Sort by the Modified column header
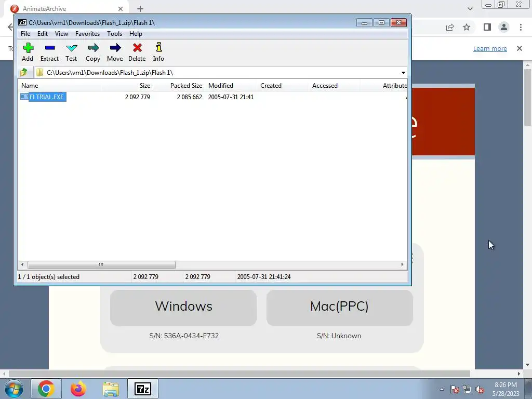The width and height of the screenshot is (532, 399). pyautogui.click(x=231, y=86)
